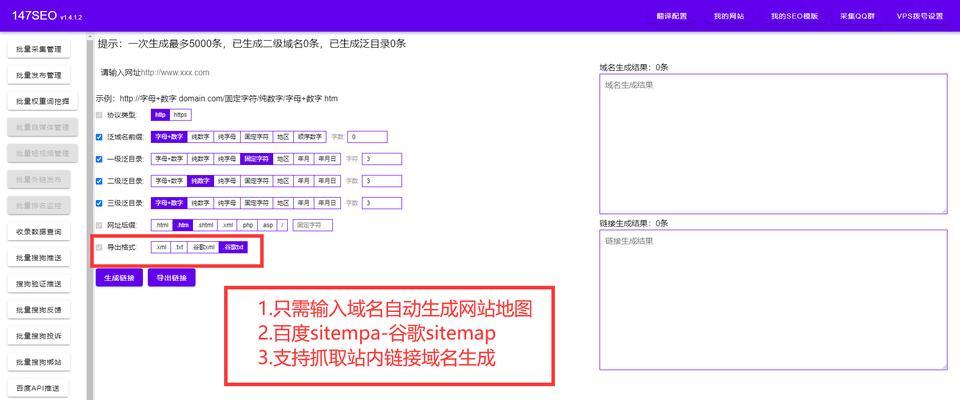
Task: Select 谷歌txt export format
Action: [234, 247]
